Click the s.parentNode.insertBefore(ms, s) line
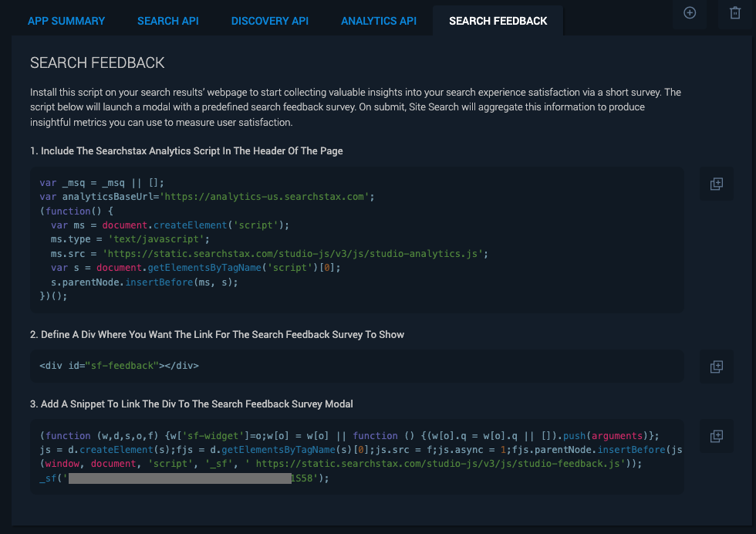Screen dimensions: 756x534 coord(144,282)
